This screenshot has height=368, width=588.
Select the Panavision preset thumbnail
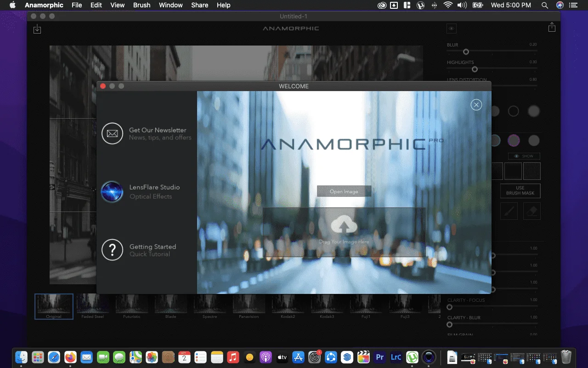pyautogui.click(x=249, y=306)
